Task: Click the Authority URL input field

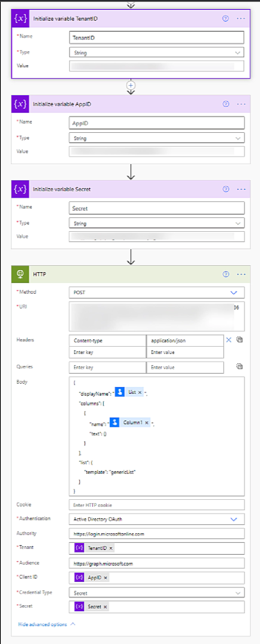Action: pyautogui.click(x=156, y=534)
